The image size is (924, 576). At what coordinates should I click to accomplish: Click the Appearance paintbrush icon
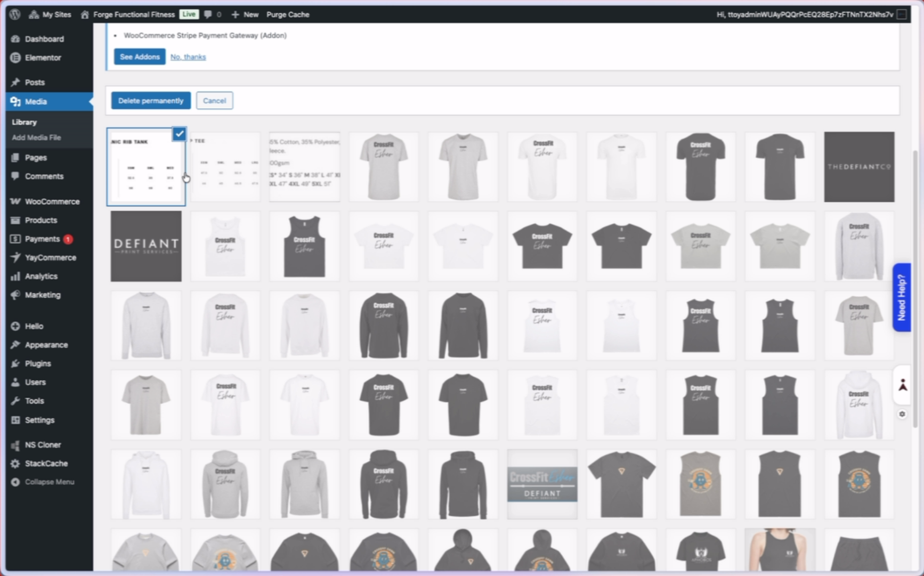(15, 345)
